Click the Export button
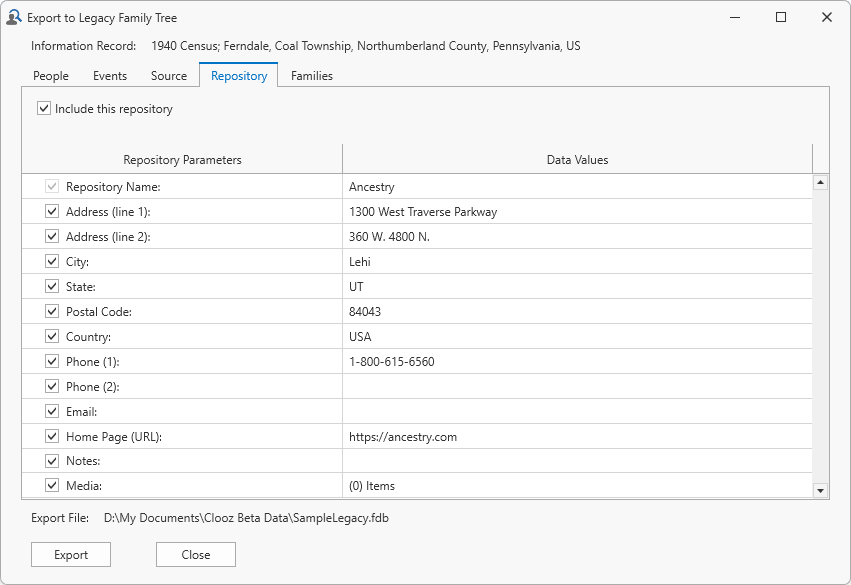This screenshot has height=585, width=851. tap(70, 554)
